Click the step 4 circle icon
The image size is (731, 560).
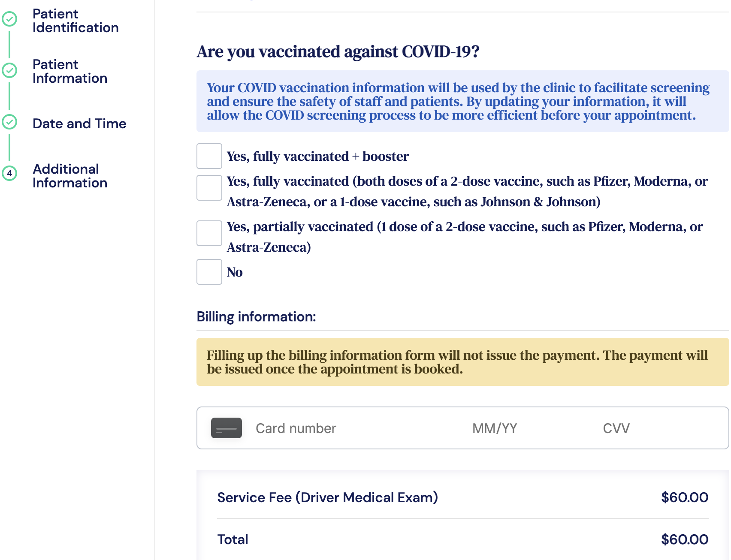pos(9,174)
